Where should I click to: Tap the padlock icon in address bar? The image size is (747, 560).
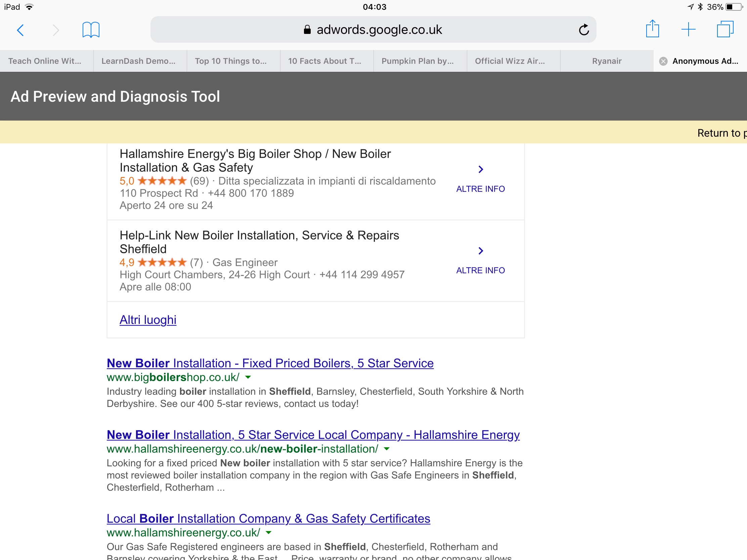(307, 30)
